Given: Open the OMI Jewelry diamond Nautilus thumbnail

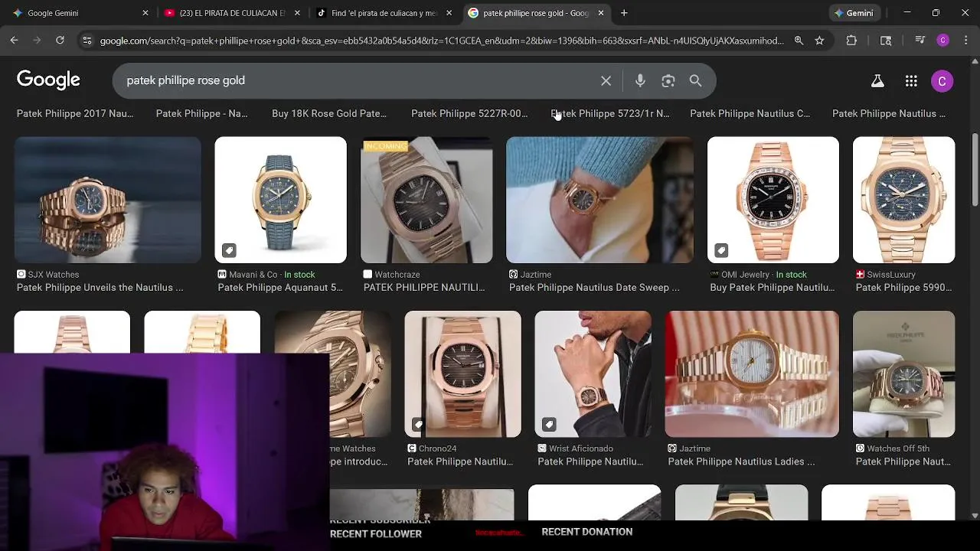Looking at the screenshot, I should 773,200.
